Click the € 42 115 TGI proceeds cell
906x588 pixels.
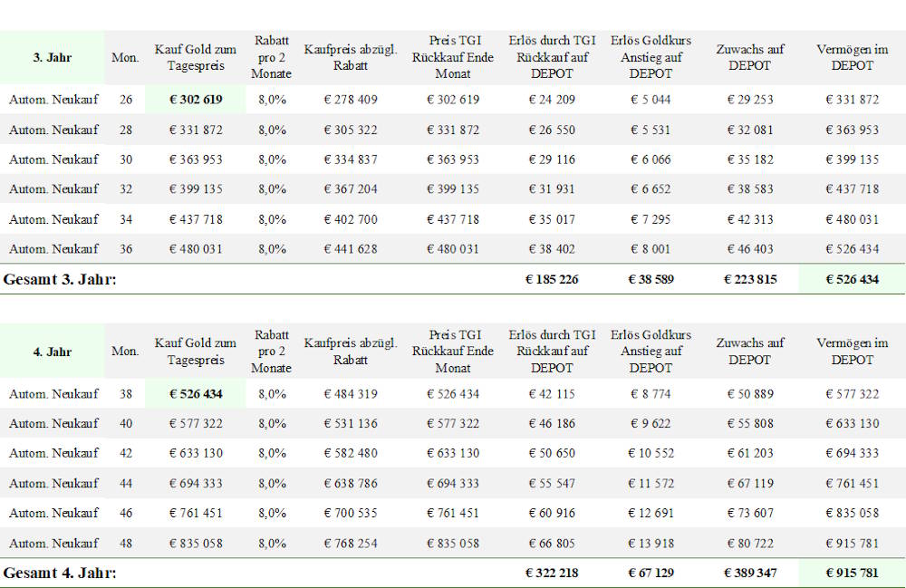(x=552, y=394)
